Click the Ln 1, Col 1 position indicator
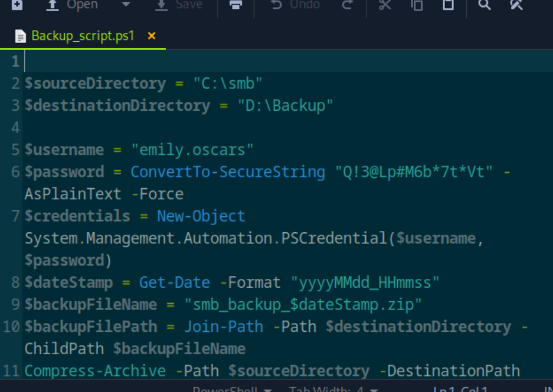Screen dimensions: 553x392 (x=460, y=390)
